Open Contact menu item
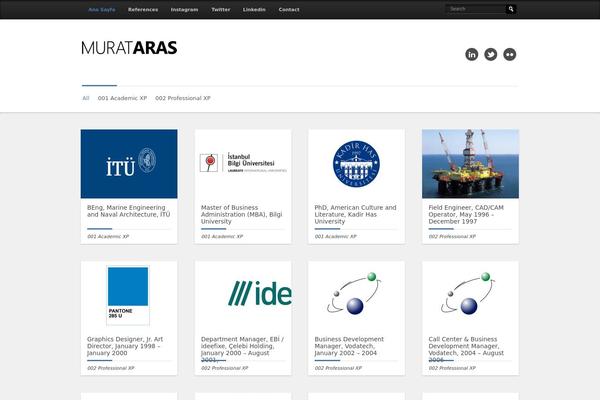600x400 pixels. [x=289, y=10]
